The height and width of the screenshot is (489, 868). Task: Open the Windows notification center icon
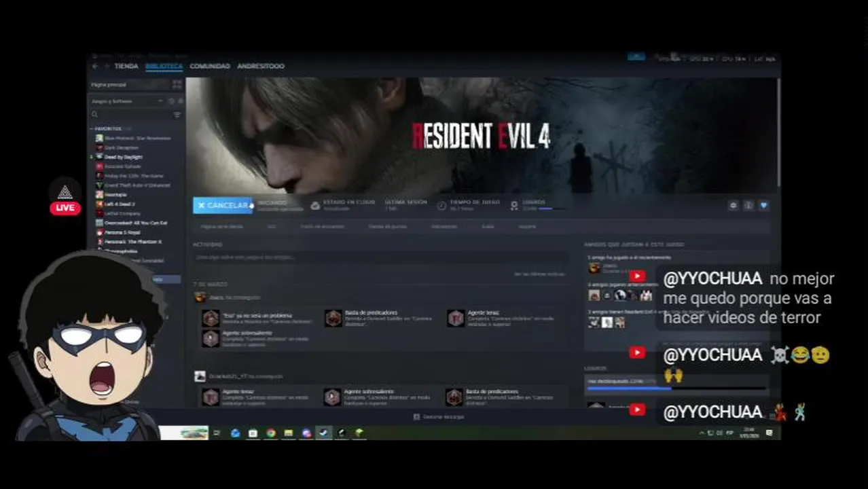[770, 433]
